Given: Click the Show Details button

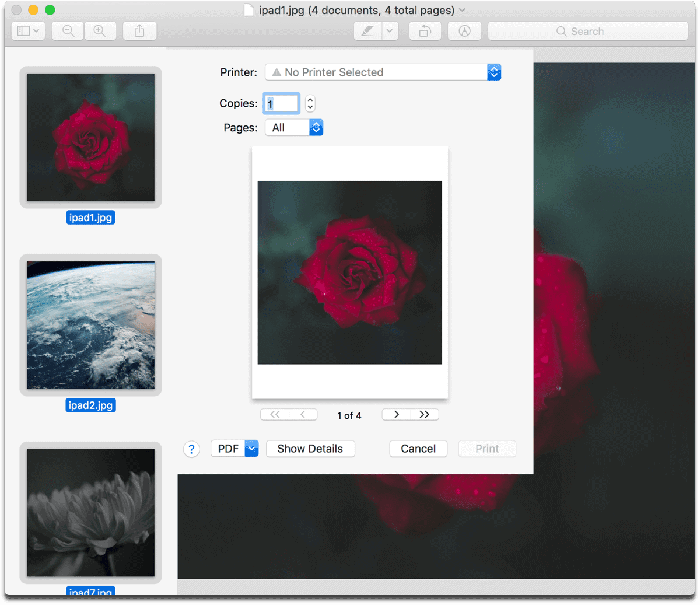Looking at the screenshot, I should pyautogui.click(x=310, y=449).
